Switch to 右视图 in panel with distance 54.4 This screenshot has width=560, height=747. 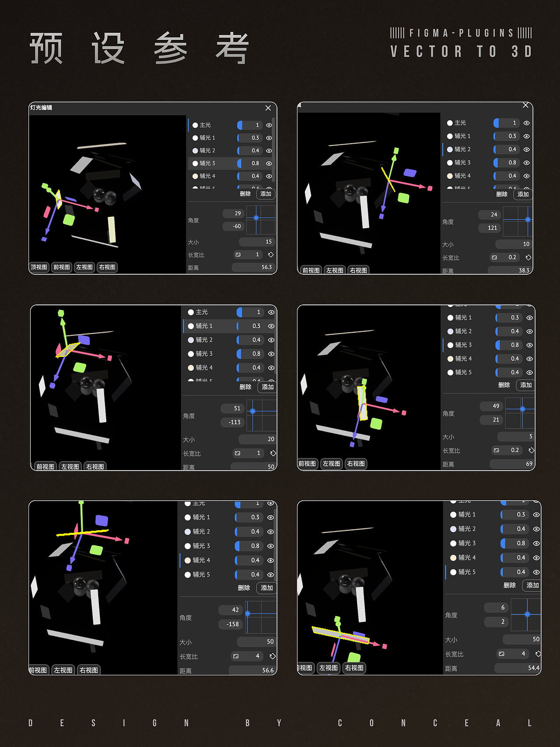click(x=354, y=668)
